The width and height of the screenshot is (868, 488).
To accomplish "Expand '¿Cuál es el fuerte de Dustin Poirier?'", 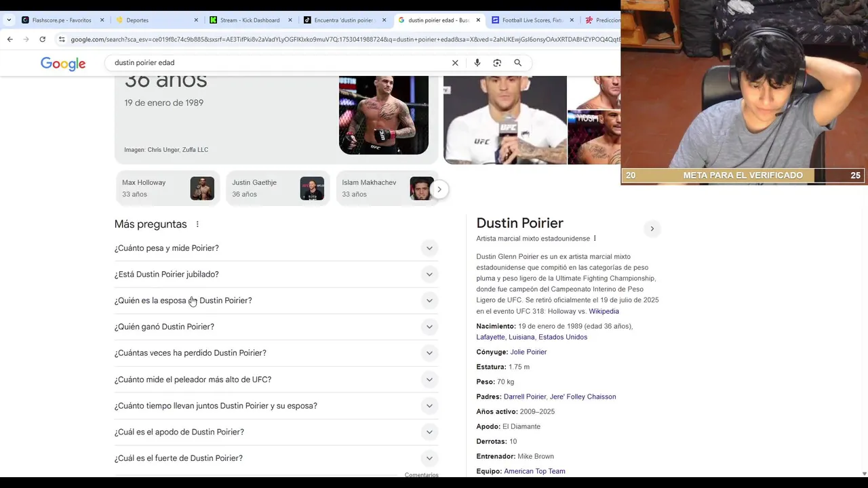I will click(x=276, y=458).
